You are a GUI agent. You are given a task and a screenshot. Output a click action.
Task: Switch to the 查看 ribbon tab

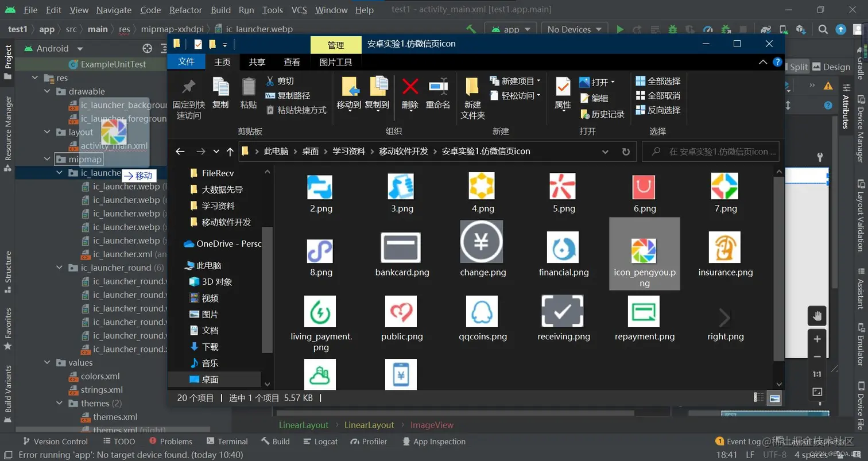(292, 62)
